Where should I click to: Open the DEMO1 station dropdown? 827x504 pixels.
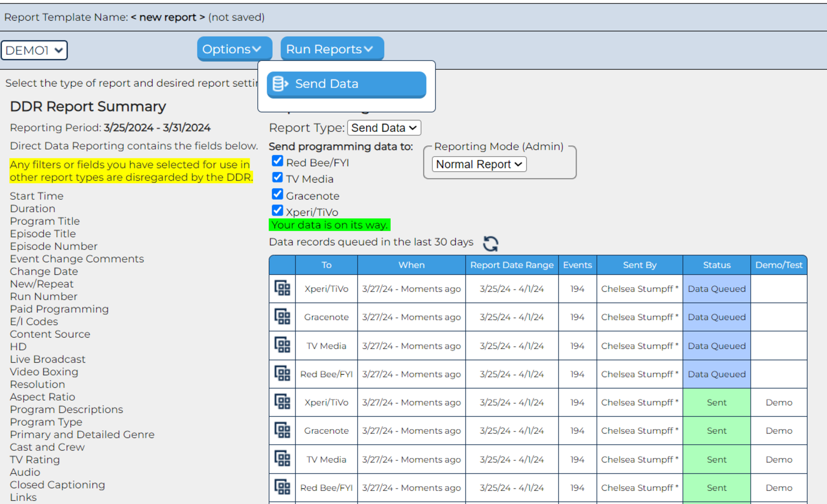34,50
